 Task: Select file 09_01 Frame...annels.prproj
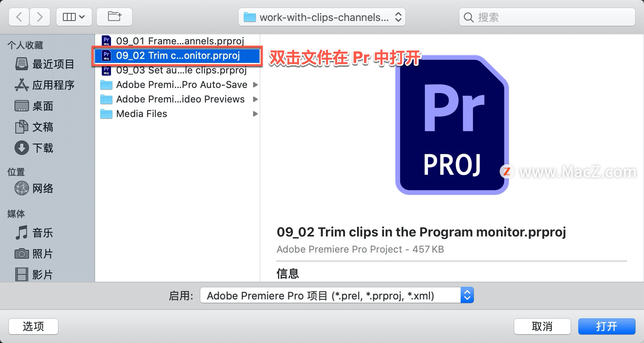tap(177, 41)
